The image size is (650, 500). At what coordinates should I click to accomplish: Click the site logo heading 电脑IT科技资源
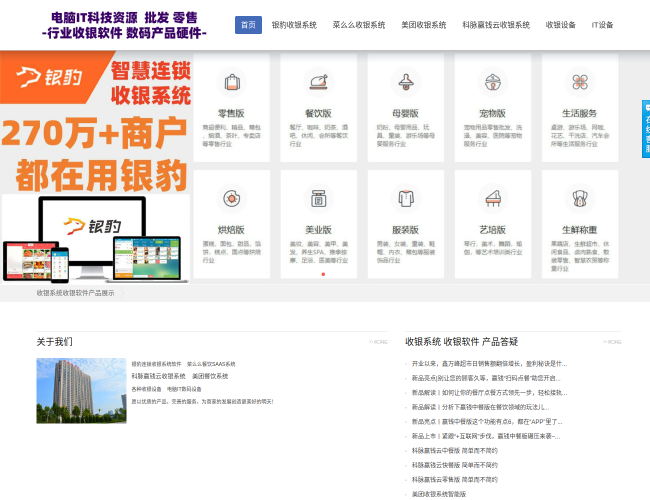(124, 25)
